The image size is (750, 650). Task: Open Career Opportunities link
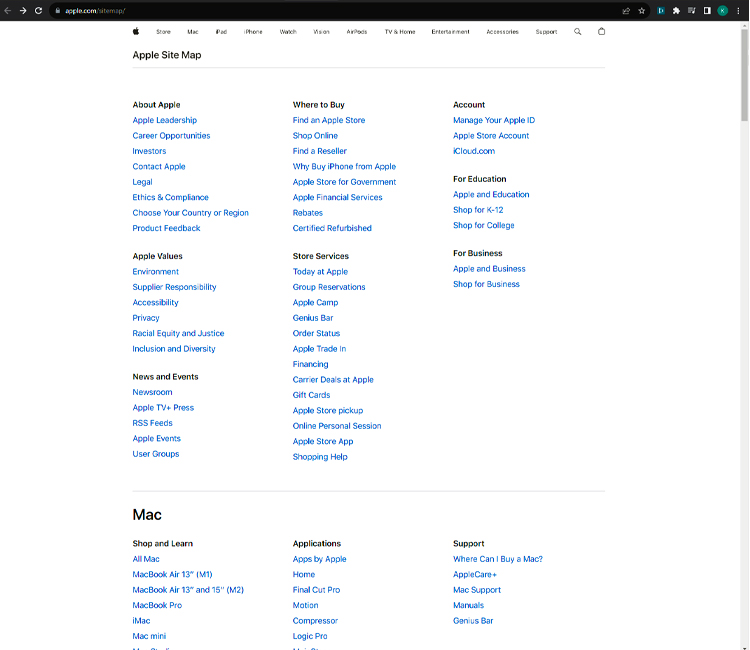pos(171,135)
